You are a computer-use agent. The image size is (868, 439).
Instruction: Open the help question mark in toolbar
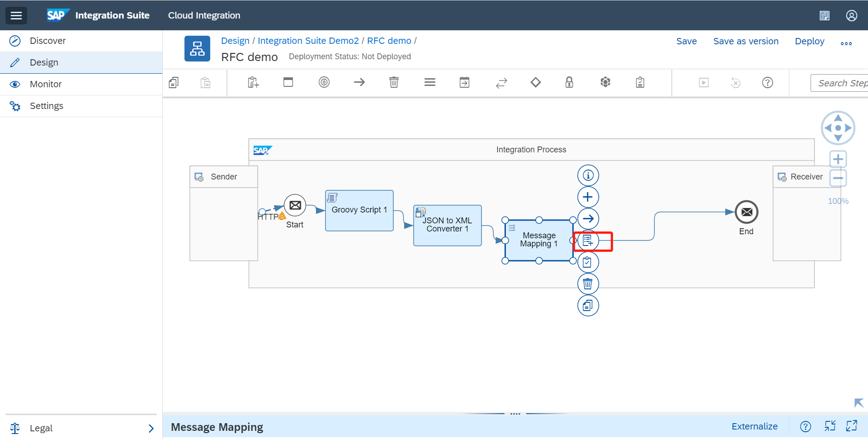point(768,83)
